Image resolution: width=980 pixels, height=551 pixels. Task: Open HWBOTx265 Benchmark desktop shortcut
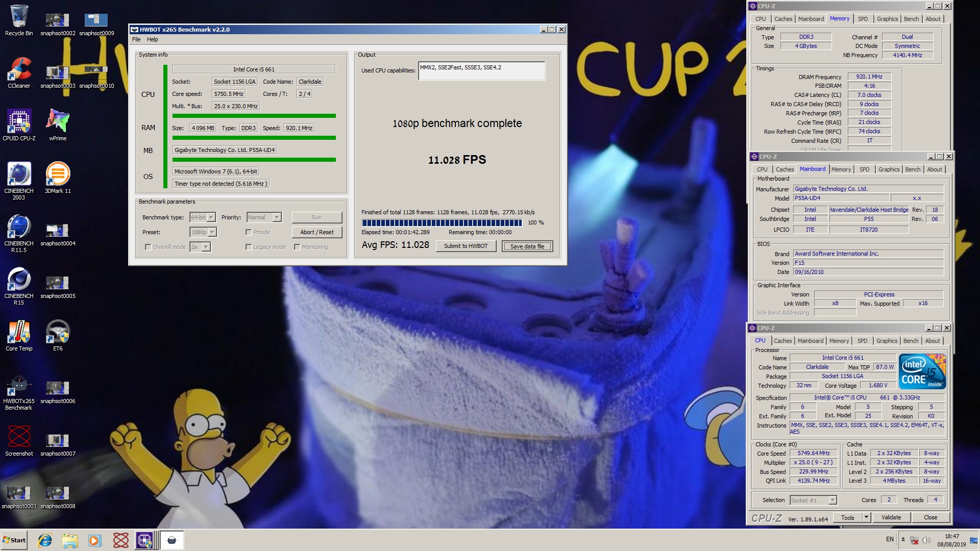click(x=19, y=393)
